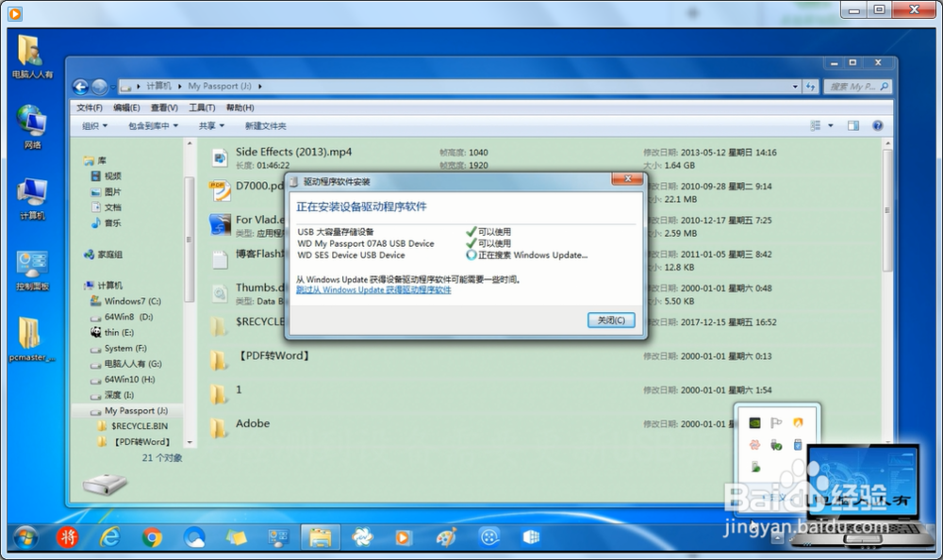Select the 【PDF转Word】 folder in file list
Viewport: 943px width, 560px height.
pos(273,355)
